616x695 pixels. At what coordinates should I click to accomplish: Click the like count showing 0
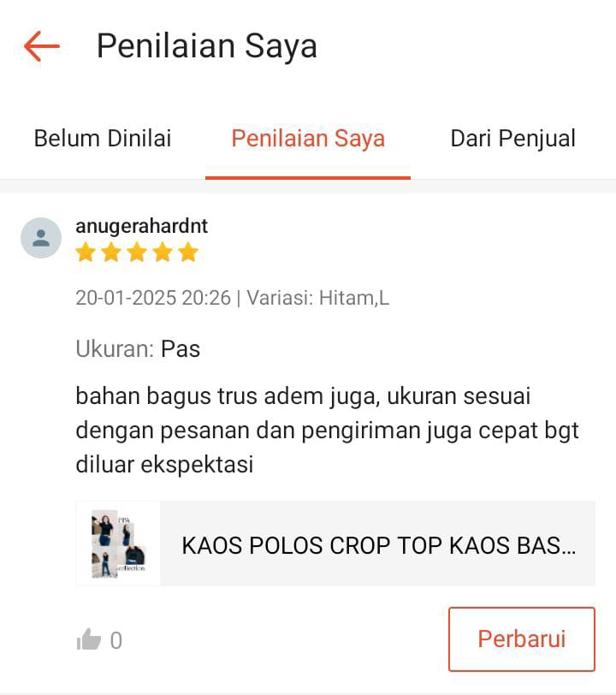coord(116,640)
